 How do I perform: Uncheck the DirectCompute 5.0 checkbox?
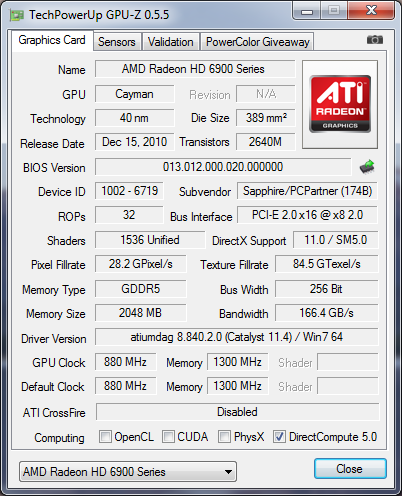coord(279,436)
